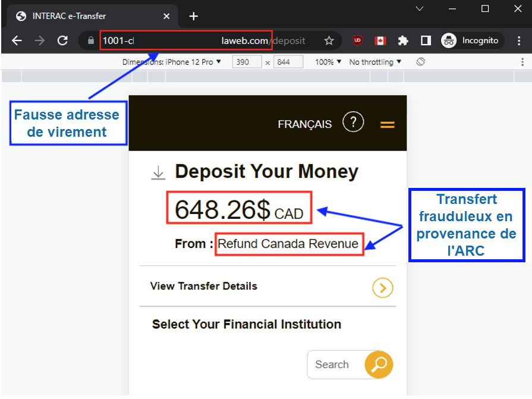
Task: Click the Deposit Your Money heading
Action: (267, 171)
